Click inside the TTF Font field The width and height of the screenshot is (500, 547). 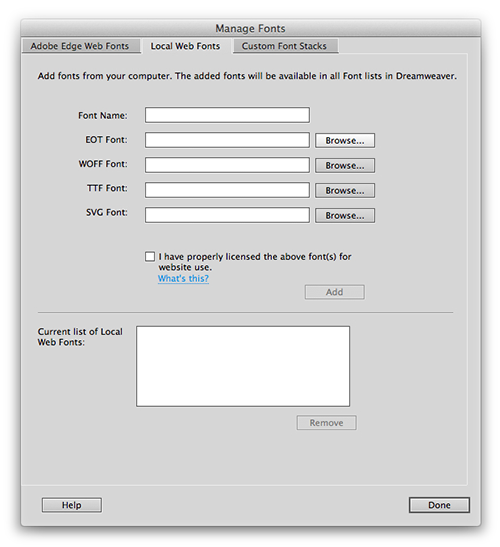pos(227,190)
